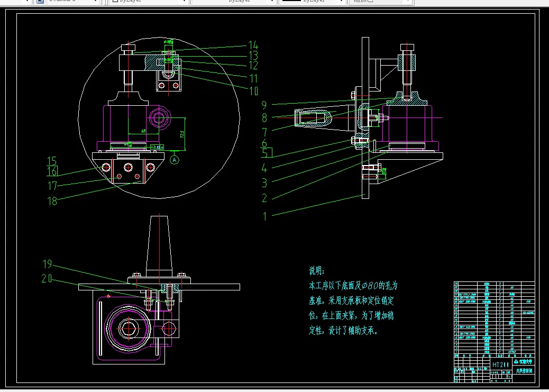The image size is (549, 392).
Task: Click part balloon number 12
Action: coord(253,66)
